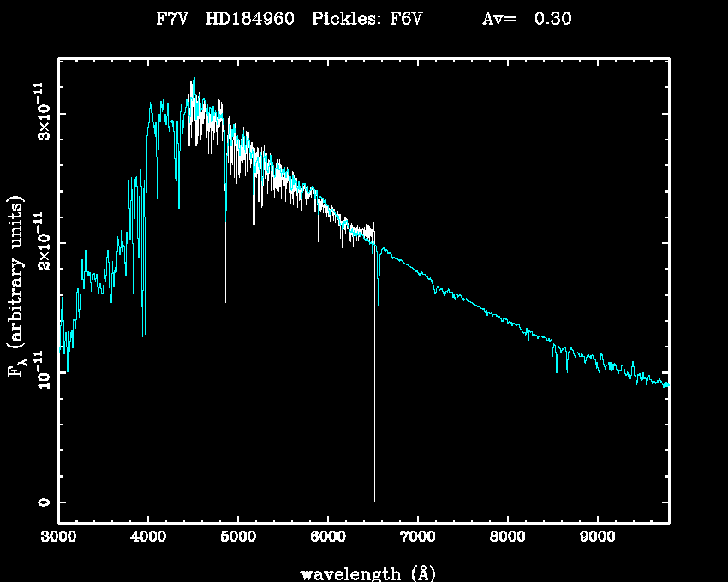Click the 3000 tick label on x-axis
This screenshot has height=582, width=728.
pyautogui.click(x=58, y=537)
